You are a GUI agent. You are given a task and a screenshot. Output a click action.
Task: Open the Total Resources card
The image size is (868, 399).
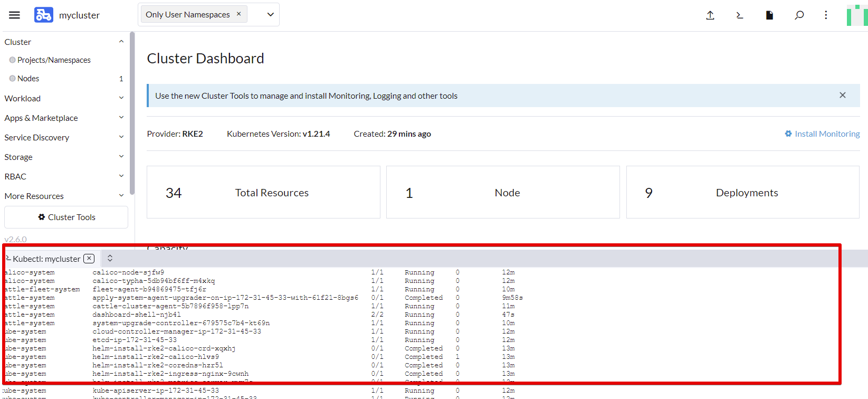(x=263, y=193)
